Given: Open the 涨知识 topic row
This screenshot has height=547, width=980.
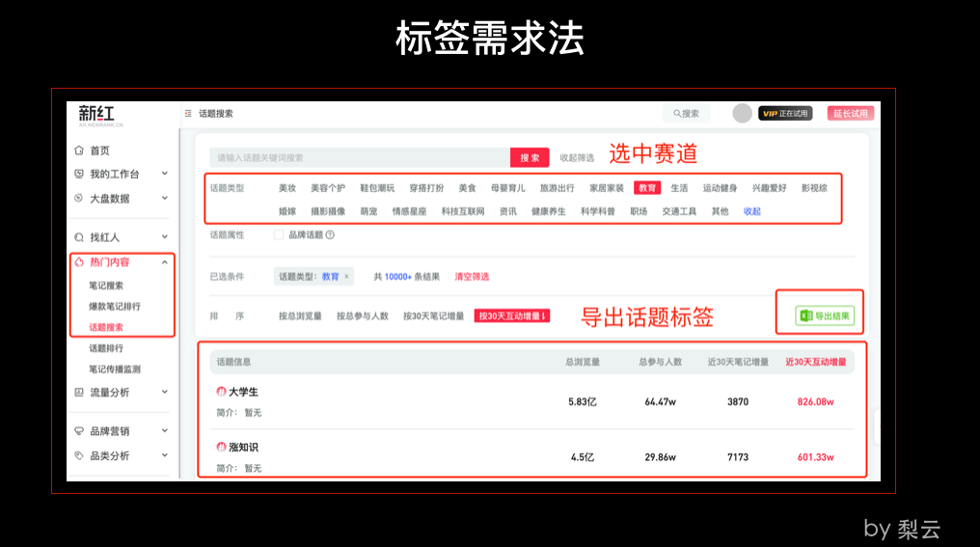Looking at the screenshot, I should (531, 455).
